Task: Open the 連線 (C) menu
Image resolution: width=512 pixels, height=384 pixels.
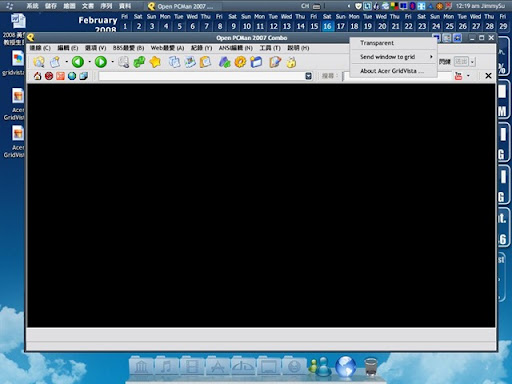Action: 40,48
